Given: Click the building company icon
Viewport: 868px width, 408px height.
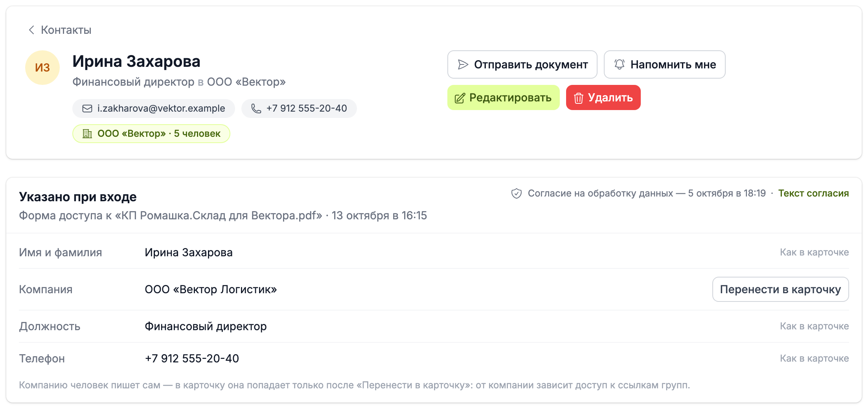Looking at the screenshot, I should pos(87,134).
